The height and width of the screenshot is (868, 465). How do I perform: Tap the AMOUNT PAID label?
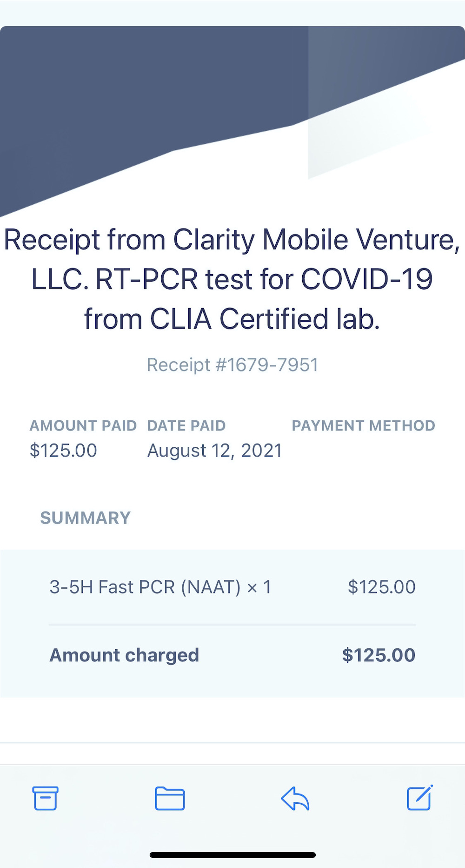coord(83,425)
